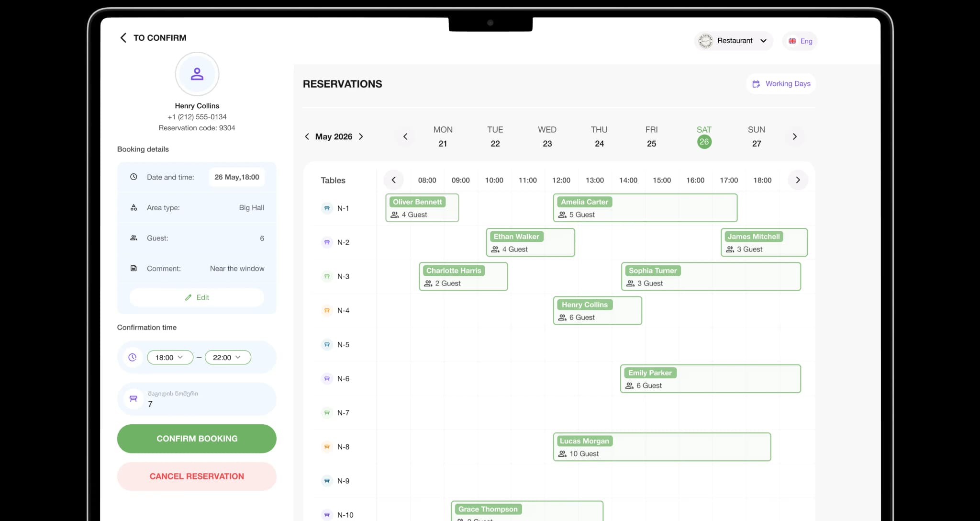Click the Henry Collins profile avatar

197,74
